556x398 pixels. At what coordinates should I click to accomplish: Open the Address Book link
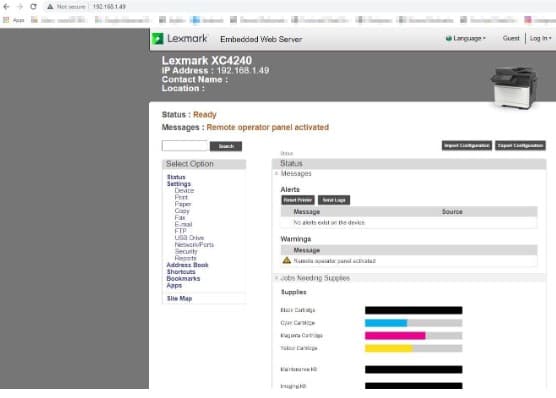tap(188, 265)
